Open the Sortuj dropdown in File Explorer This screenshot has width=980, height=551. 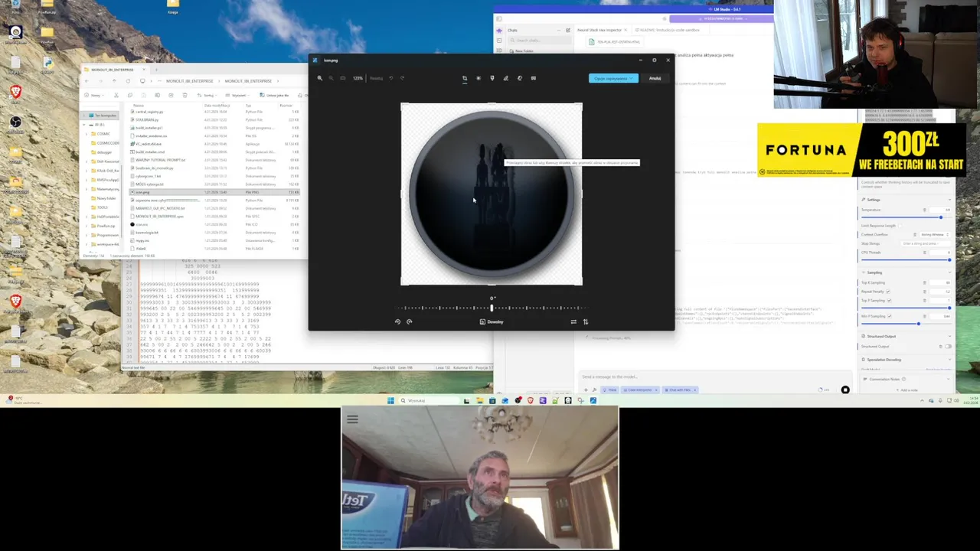tap(208, 95)
